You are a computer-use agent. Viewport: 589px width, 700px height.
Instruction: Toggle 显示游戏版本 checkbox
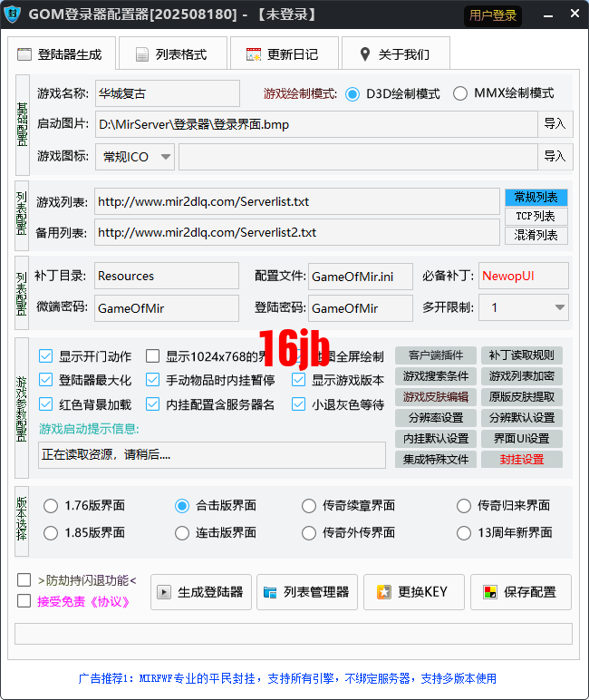pyautogui.click(x=298, y=380)
